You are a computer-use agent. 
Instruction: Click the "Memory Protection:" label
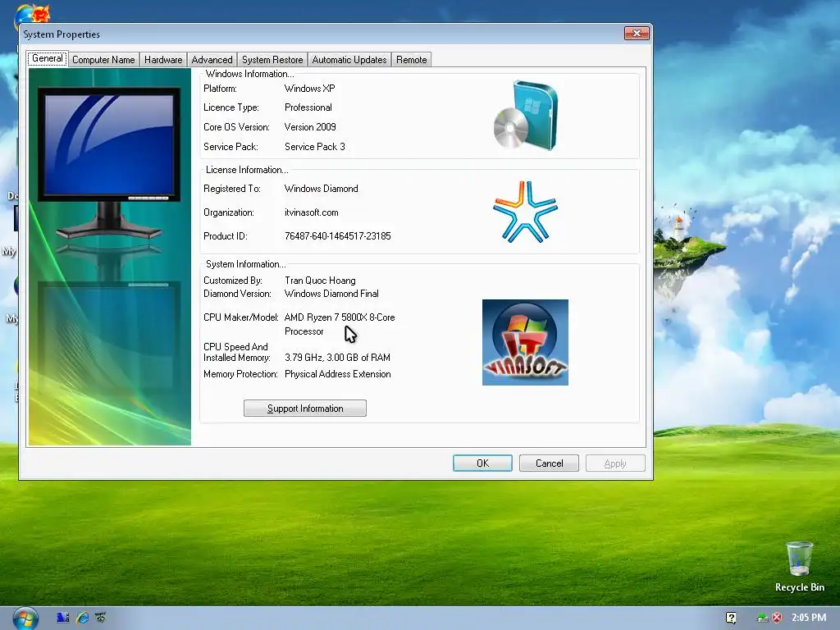[240, 374]
